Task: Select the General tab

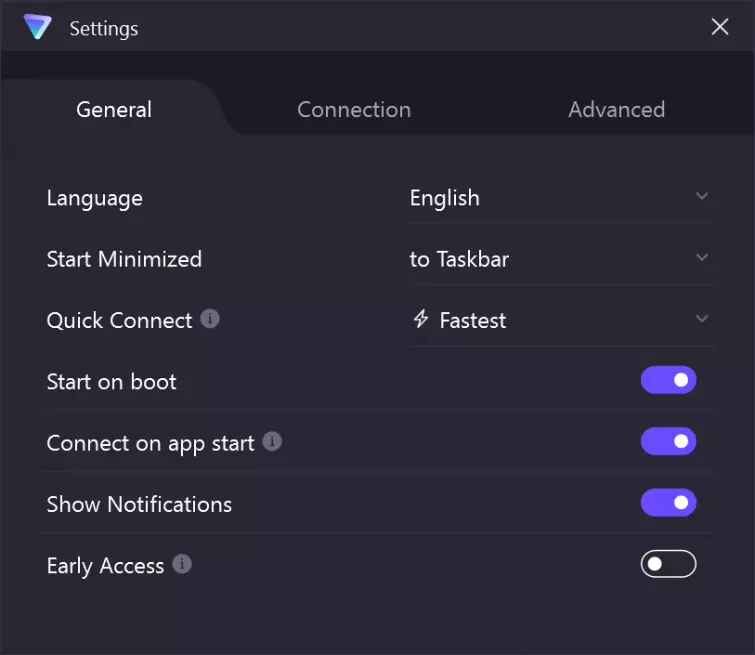Action: pyautogui.click(x=114, y=109)
